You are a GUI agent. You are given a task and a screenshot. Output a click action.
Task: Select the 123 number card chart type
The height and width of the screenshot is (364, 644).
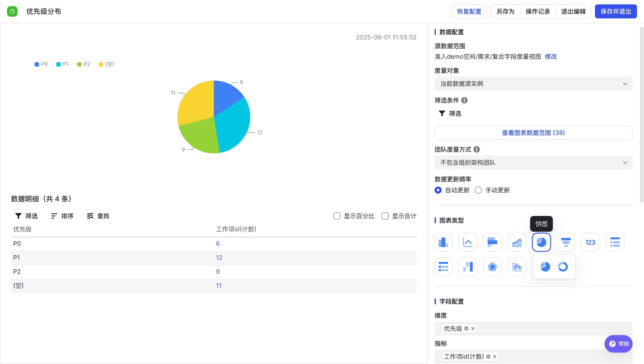(x=590, y=242)
